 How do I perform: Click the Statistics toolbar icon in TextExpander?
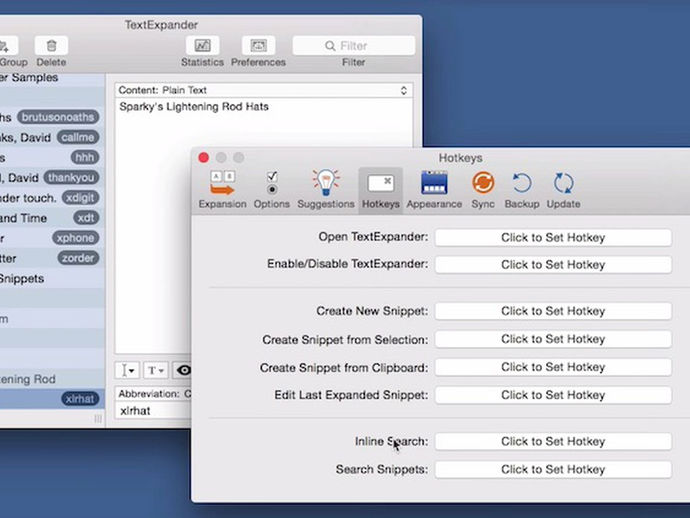[x=202, y=46]
